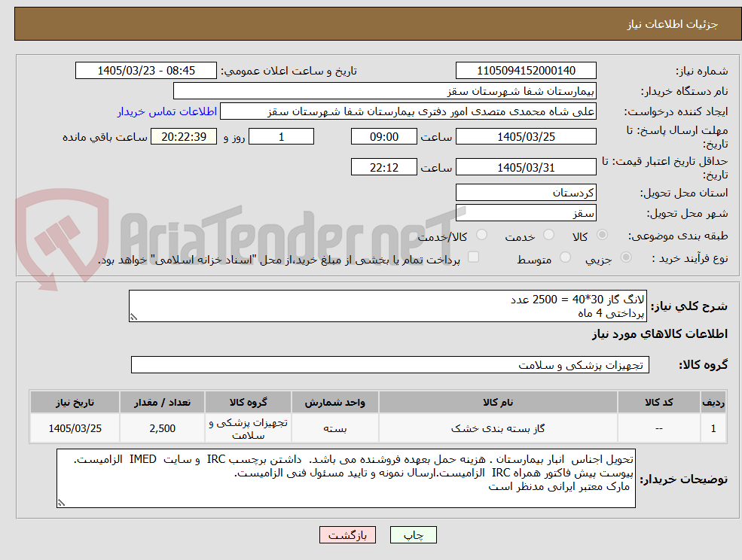Click the label طبقه بندی موضوعی

tap(678, 236)
